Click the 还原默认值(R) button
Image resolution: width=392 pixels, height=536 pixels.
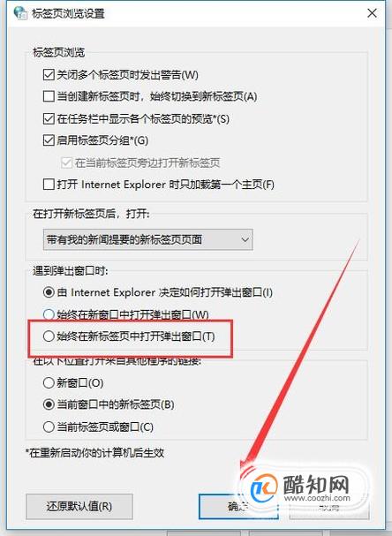(x=79, y=506)
